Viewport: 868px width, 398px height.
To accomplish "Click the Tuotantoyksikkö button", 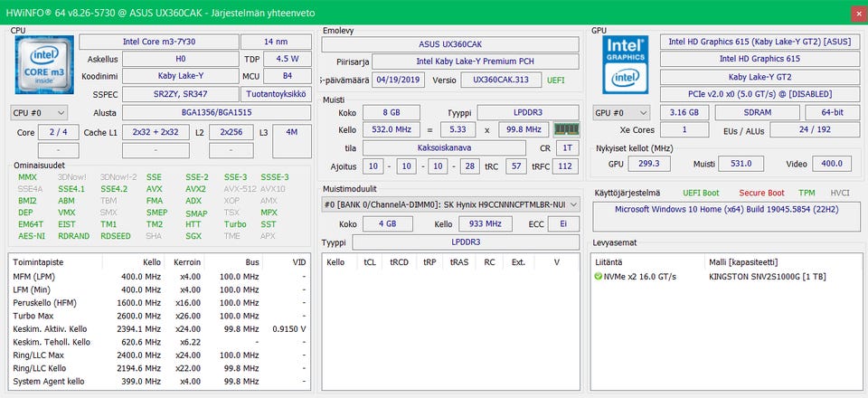I will pyautogui.click(x=276, y=94).
